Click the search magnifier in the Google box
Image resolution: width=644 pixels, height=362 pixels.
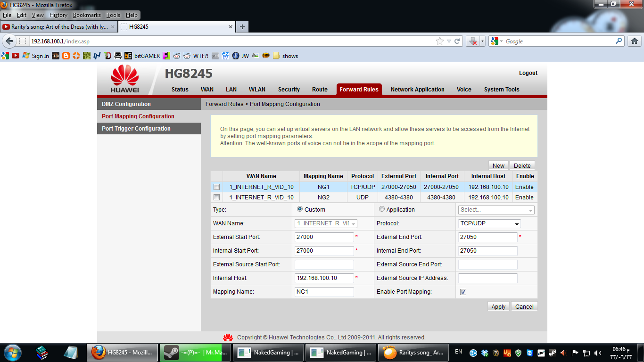619,41
